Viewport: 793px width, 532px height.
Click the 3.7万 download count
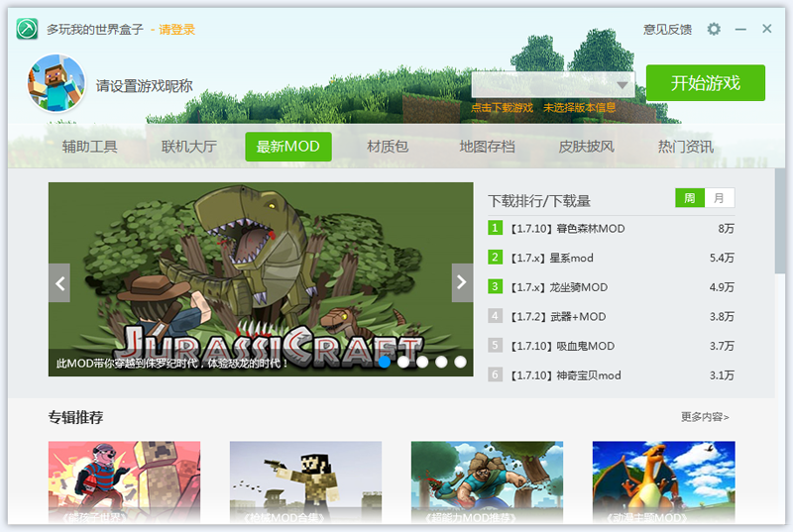coord(722,346)
